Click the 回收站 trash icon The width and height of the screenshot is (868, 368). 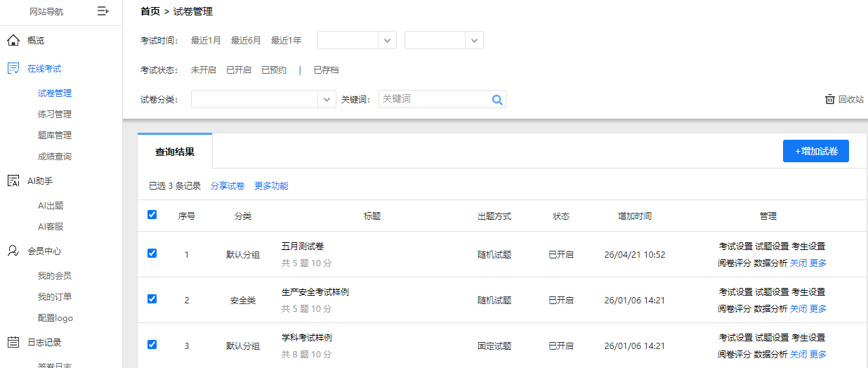(x=829, y=100)
